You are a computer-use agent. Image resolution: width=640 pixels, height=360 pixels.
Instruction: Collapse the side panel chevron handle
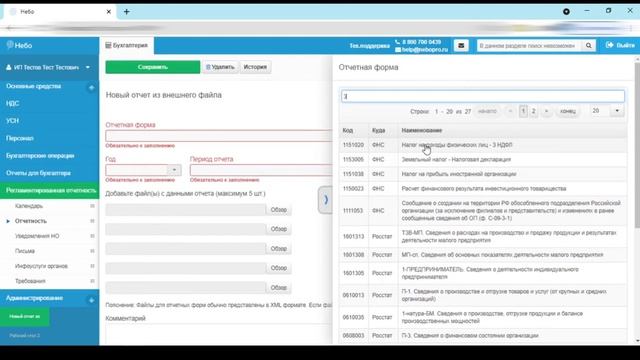tap(325, 200)
